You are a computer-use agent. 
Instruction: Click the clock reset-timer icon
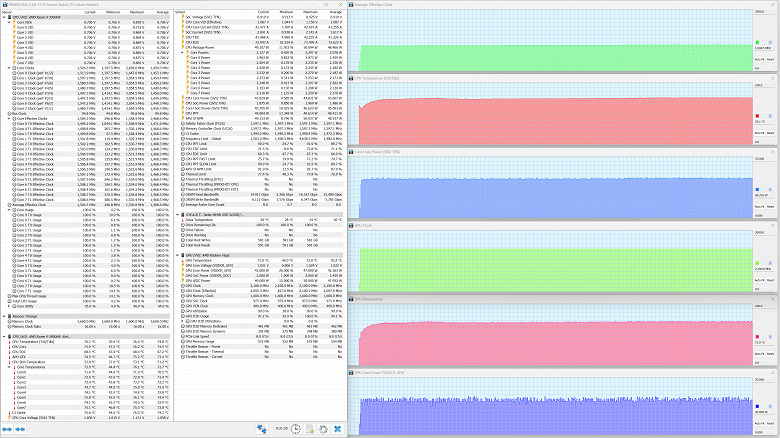click(x=295, y=429)
